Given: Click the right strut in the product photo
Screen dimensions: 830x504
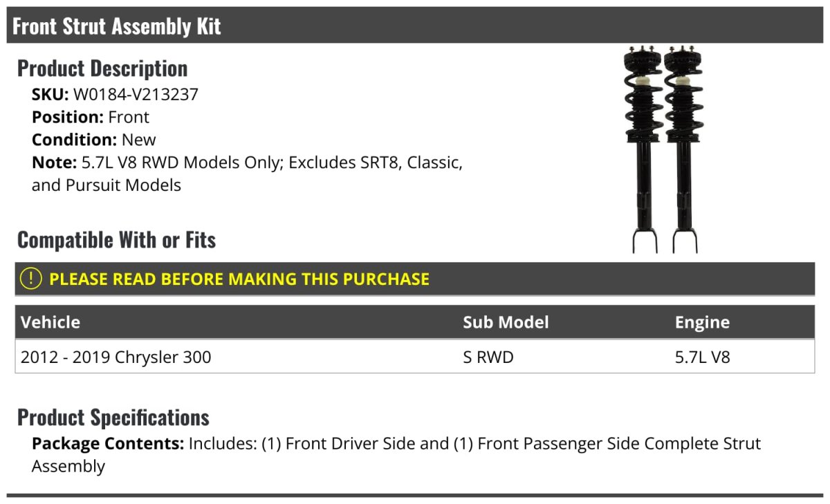Looking at the screenshot, I should pos(684,149).
